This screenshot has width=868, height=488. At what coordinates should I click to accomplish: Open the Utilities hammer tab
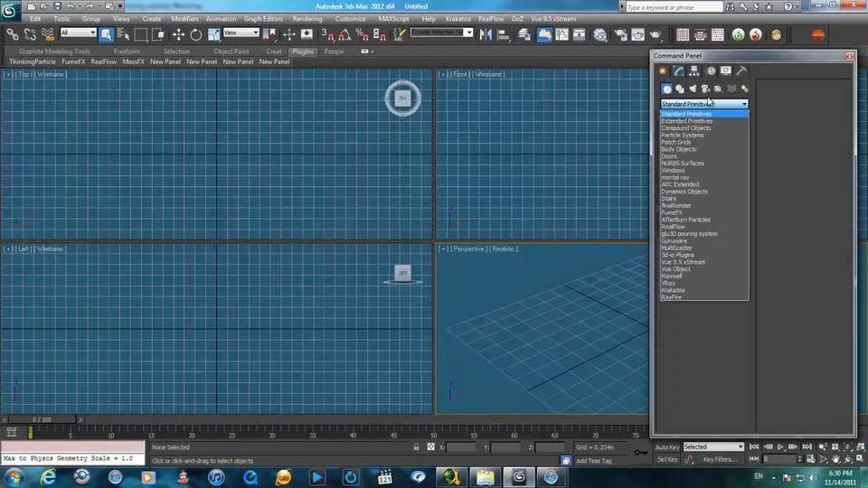click(741, 70)
